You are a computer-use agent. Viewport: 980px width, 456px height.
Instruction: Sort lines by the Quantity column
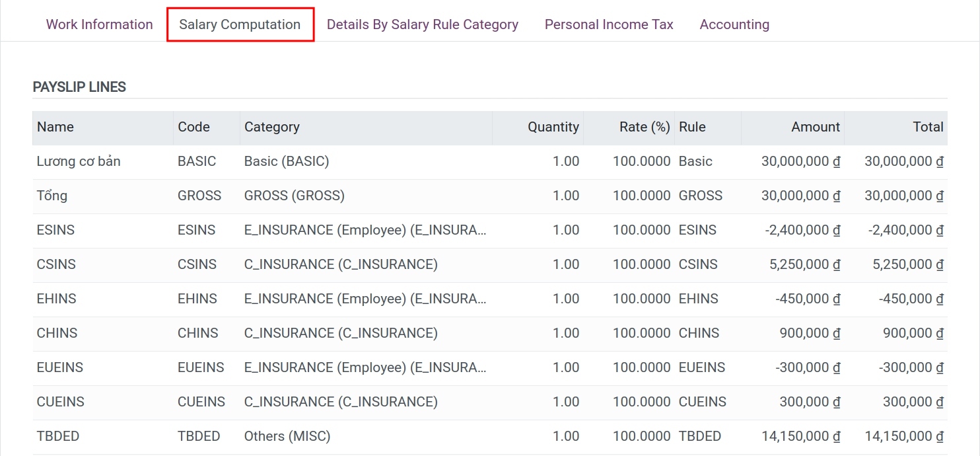pyautogui.click(x=553, y=127)
